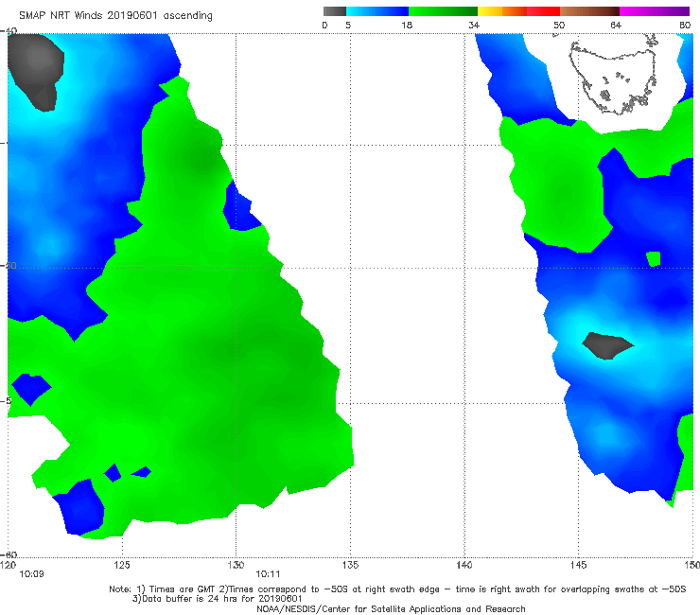The width and height of the screenshot is (700, 615).
Task: Click the longitude label '125' on the bottom axis
Action: coord(122,565)
